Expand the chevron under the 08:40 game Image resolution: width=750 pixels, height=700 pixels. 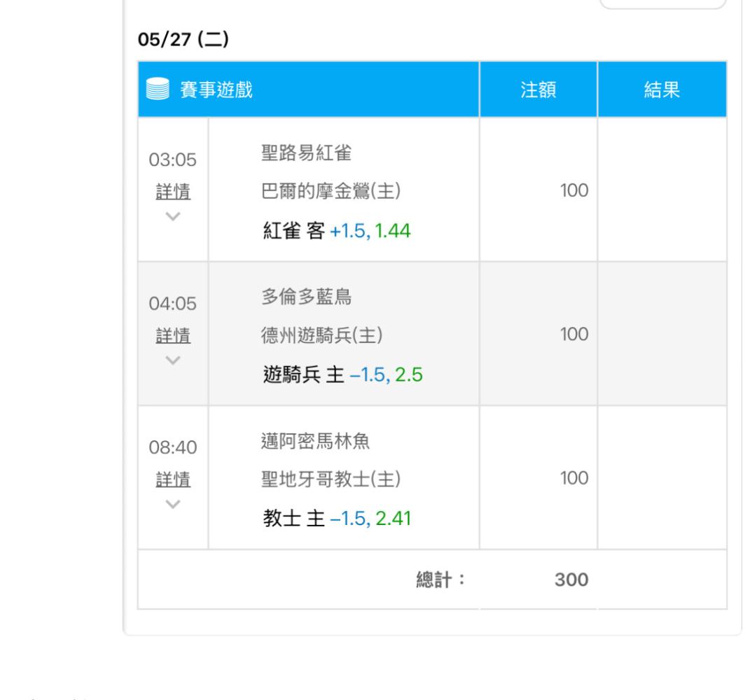173,504
